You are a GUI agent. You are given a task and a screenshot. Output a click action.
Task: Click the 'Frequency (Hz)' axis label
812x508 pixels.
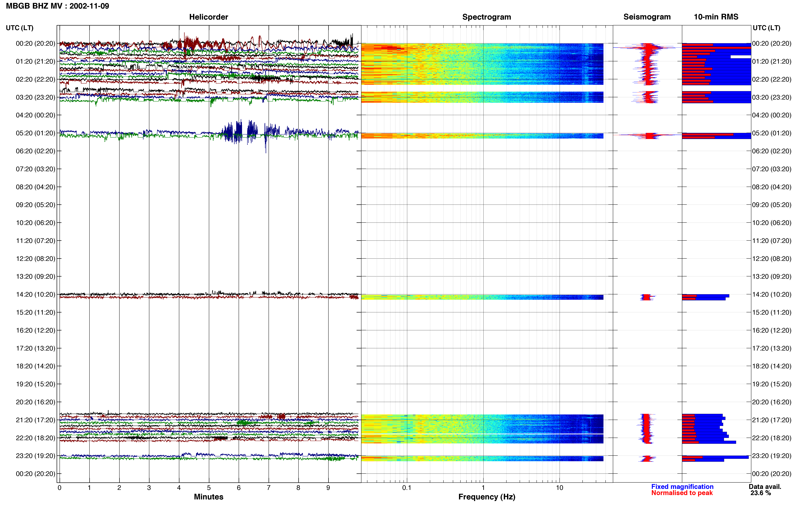(x=487, y=497)
